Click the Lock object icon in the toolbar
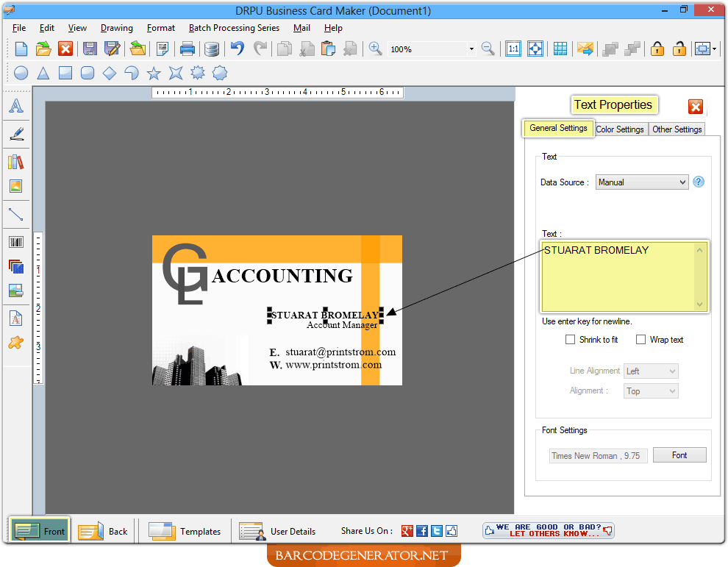This screenshot has width=728, height=567. 657,49
